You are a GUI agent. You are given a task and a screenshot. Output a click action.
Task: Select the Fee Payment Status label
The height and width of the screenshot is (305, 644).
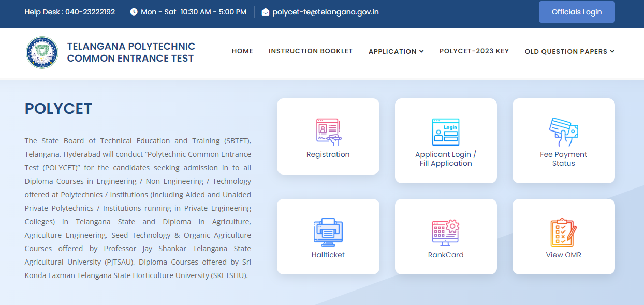click(563, 158)
